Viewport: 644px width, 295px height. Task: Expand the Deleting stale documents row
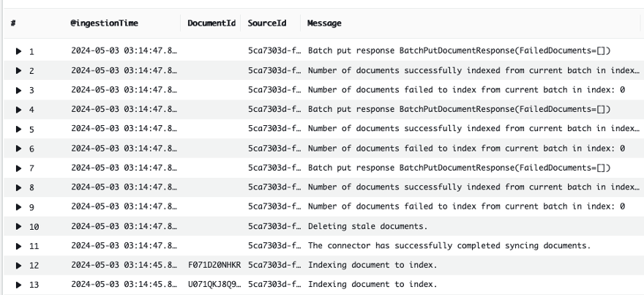pos(19,227)
